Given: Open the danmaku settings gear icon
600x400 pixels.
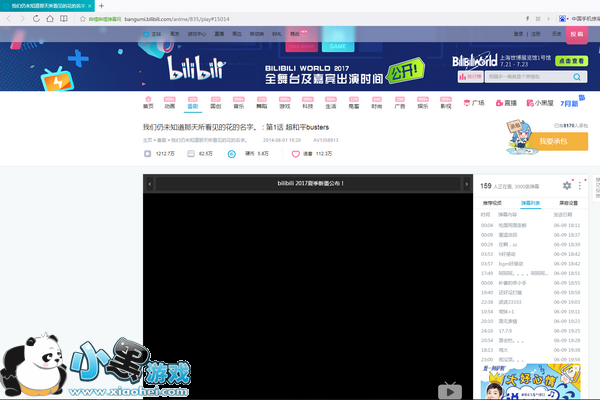Looking at the screenshot, I should pyautogui.click(x=567, y=186).
